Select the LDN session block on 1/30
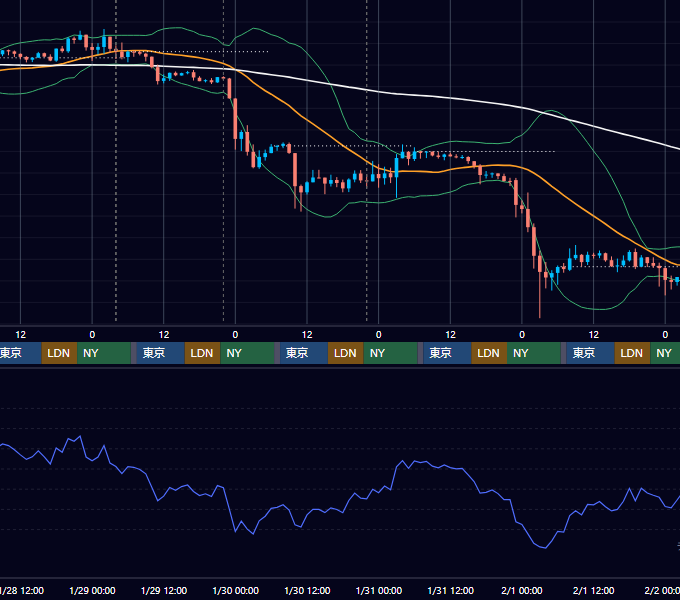 346,353
